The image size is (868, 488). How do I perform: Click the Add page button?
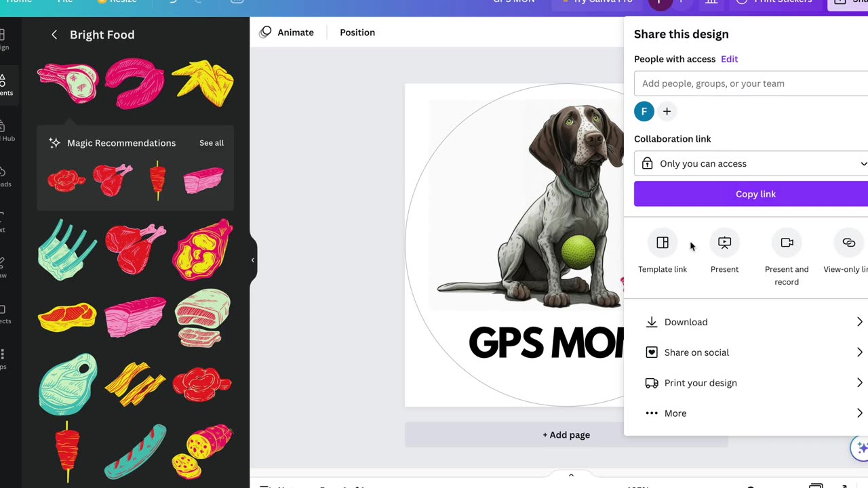(x=566, y=435)
